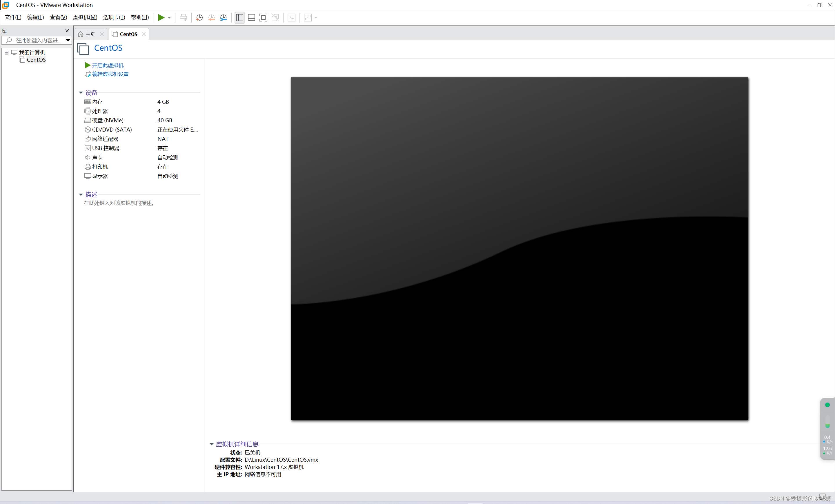Image resolution: width=835 pixels, height=504 pixels.
Task: Collapse the 我的计算机 tree node
Action: (x=6, y=52)
